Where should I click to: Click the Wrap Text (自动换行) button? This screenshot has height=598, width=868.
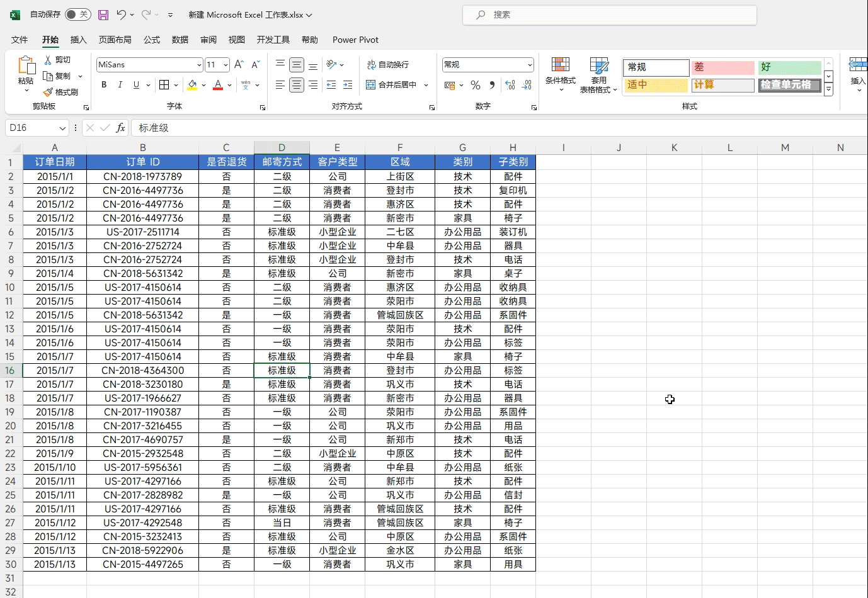[x=388, y=65]
